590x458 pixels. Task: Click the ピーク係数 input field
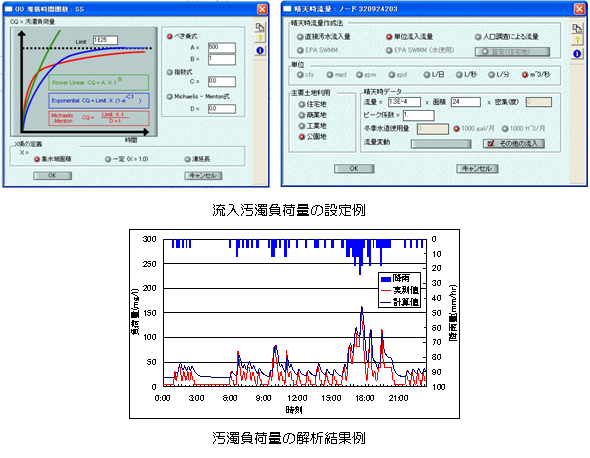[418, 115]
